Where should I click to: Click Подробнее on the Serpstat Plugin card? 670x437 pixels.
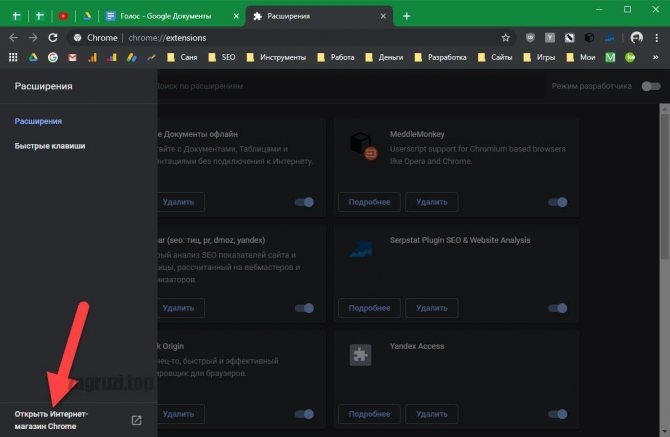[369, 308]
